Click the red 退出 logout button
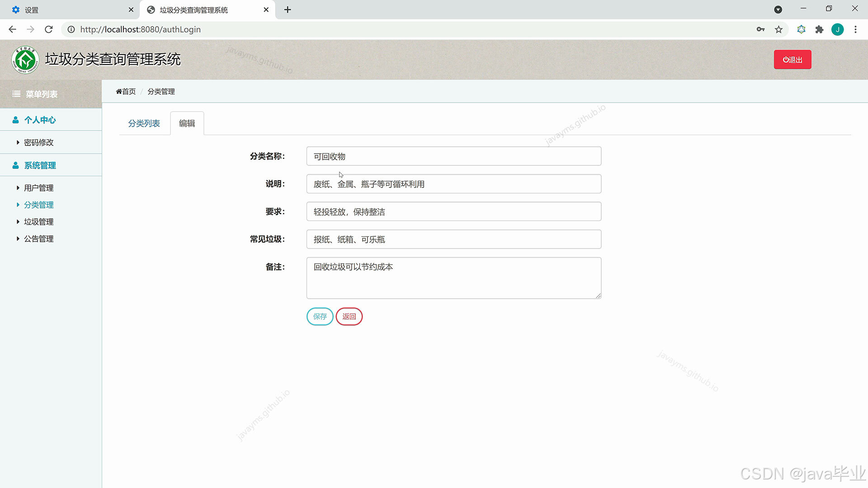The image size is (868, 488). 793,60
